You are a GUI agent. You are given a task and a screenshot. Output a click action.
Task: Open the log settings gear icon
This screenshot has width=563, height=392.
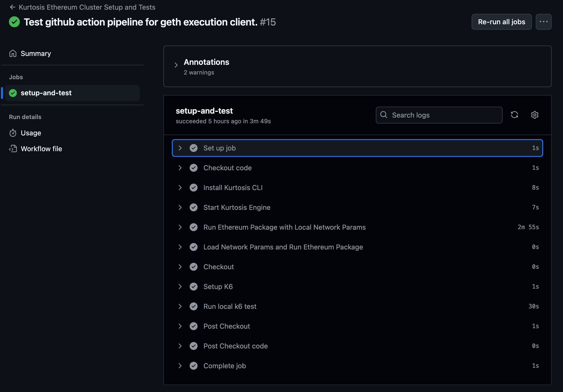coord(535,115)
